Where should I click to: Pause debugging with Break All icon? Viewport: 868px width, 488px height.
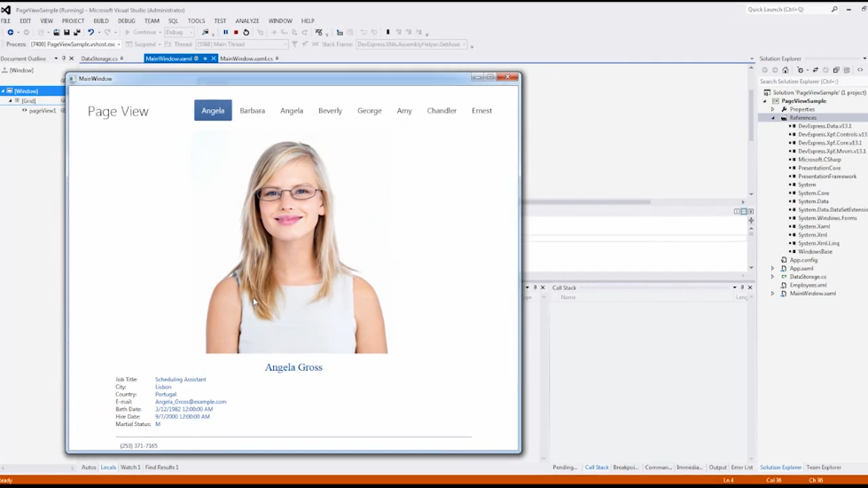coord(225,33)
